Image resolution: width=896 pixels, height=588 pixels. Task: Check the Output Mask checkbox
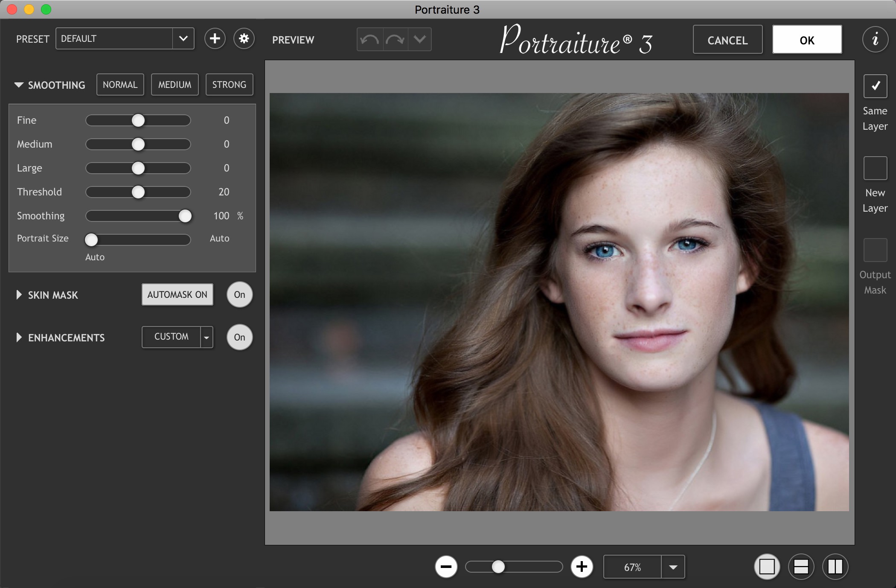(x=875, y=250)
